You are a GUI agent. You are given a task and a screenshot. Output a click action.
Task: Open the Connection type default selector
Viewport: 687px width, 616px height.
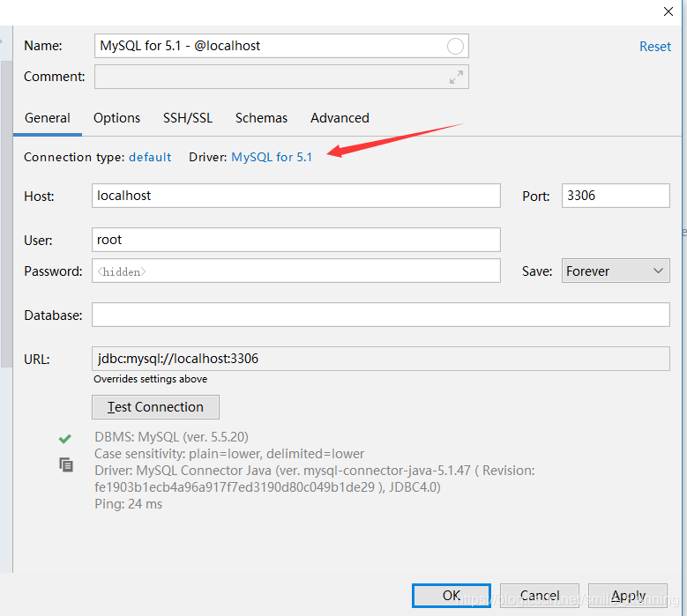point(150,157)
